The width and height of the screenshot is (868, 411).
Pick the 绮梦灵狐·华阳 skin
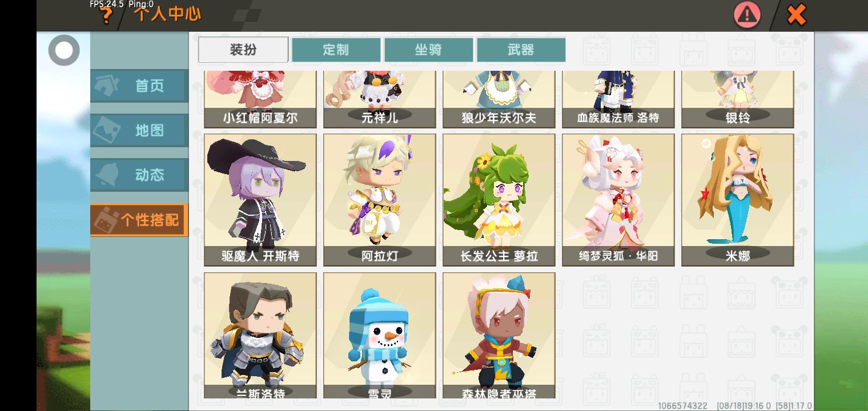point(618,200)
